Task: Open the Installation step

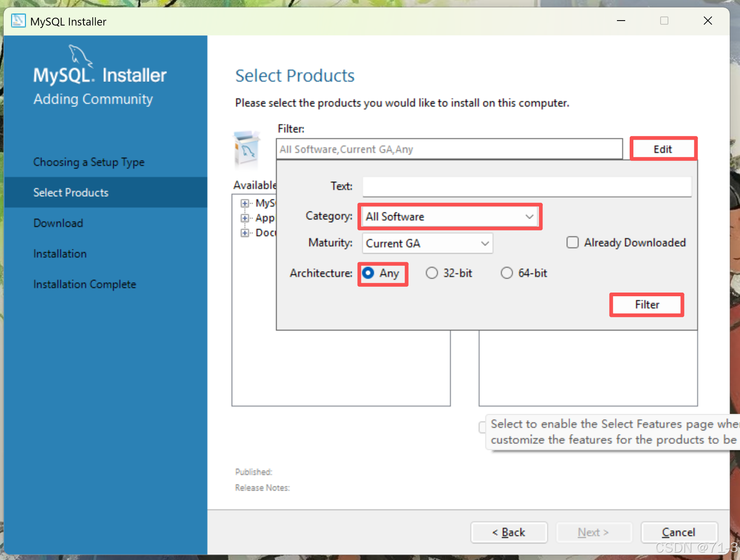Action: [60, 253]
